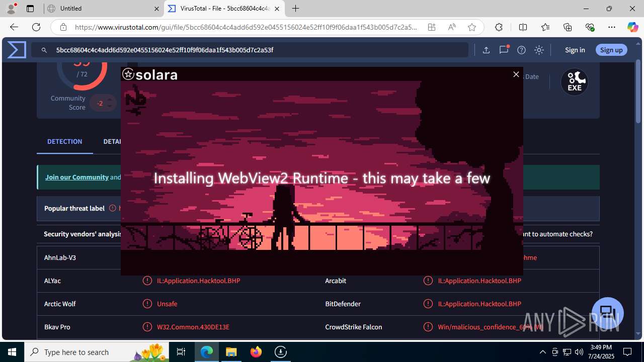
Task: Show hidden system tray icons
Action: (x=542, y=352)
